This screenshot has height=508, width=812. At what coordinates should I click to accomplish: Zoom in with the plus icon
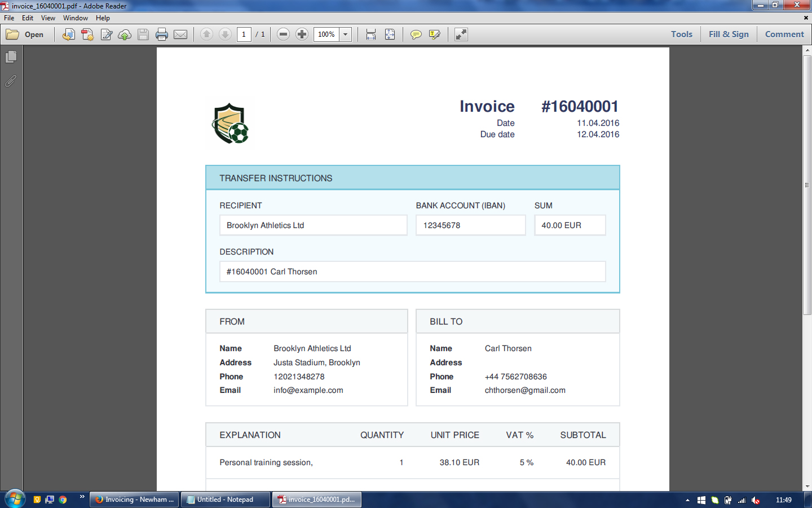302,34
